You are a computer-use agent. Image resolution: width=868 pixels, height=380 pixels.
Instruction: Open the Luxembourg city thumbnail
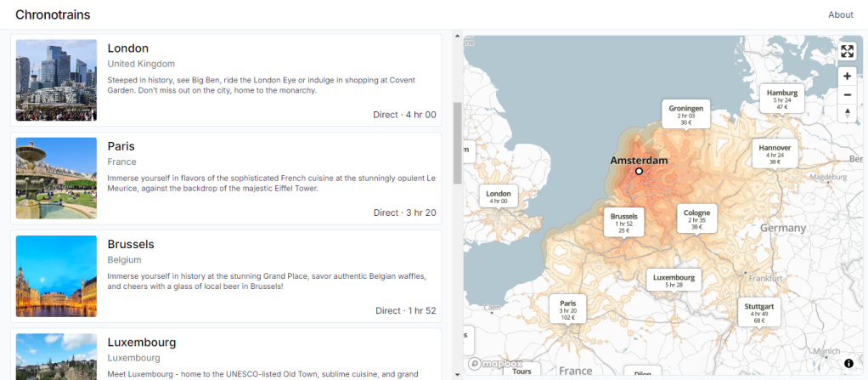tap(56, 357)
